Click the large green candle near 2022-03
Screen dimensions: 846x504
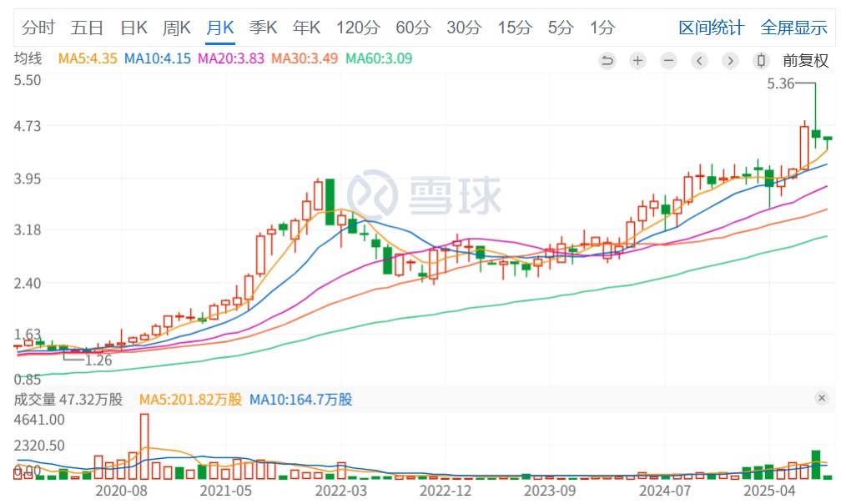[x=330, y=202]
